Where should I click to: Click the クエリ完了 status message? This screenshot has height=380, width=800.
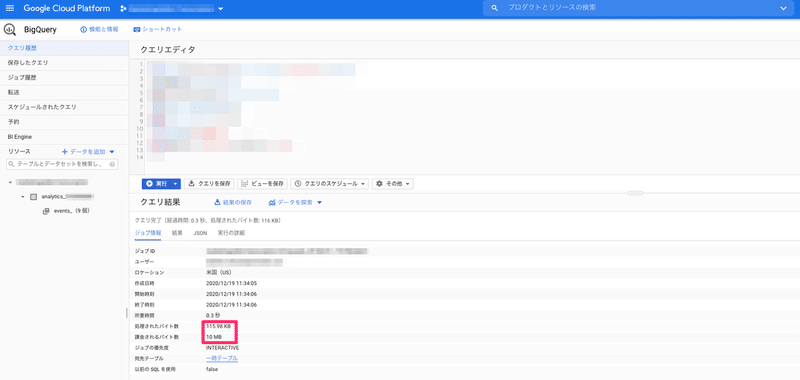pyautogui.click(x=207, y=221)
